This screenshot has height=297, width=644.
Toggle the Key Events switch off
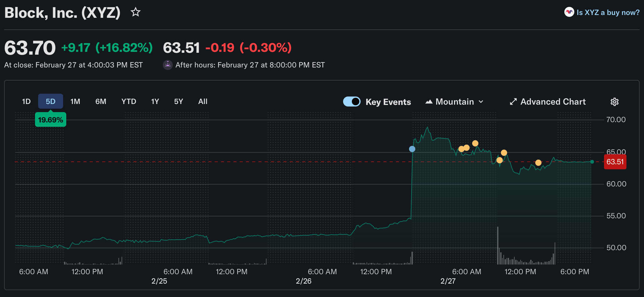click(x=352, y=102)
